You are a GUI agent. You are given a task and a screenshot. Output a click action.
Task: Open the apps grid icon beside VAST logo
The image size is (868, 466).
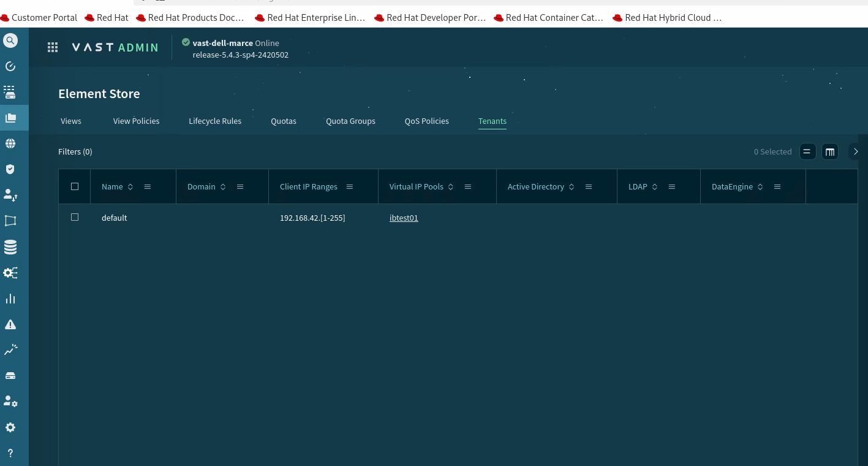[x=53, y=47]
